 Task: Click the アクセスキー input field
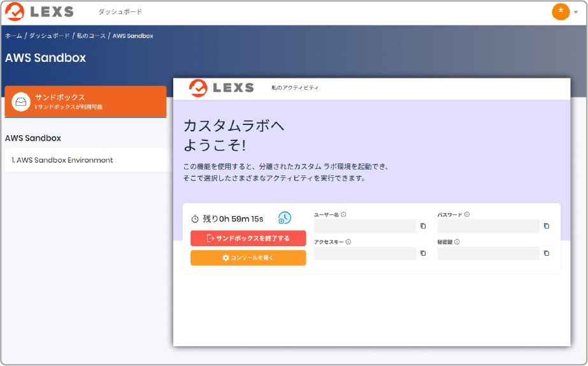click(365, 253)
